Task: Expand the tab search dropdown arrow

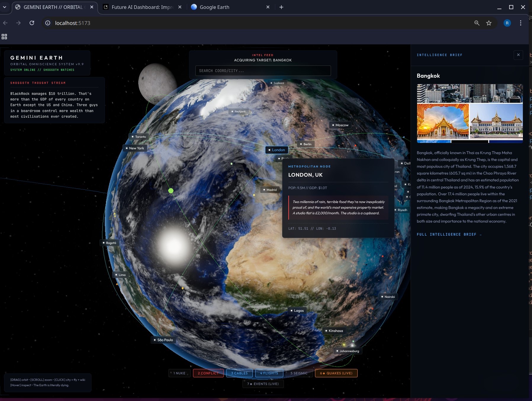Action: pyautogui.click(x=4, y=7)
